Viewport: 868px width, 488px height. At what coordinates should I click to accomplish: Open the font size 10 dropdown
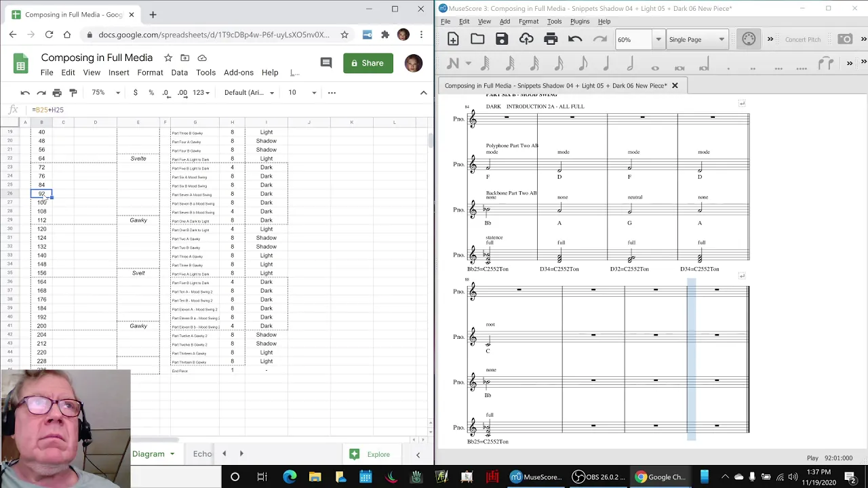[302, 92]
